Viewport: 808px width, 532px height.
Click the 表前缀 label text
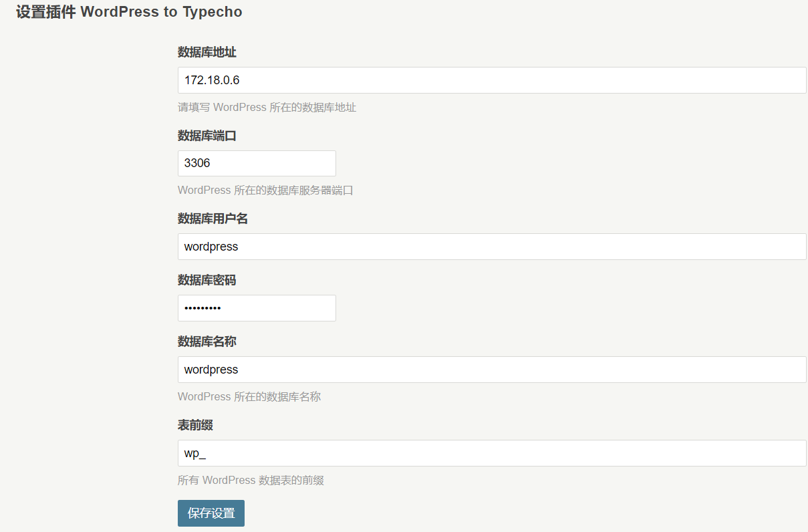[x=195, y=425]
